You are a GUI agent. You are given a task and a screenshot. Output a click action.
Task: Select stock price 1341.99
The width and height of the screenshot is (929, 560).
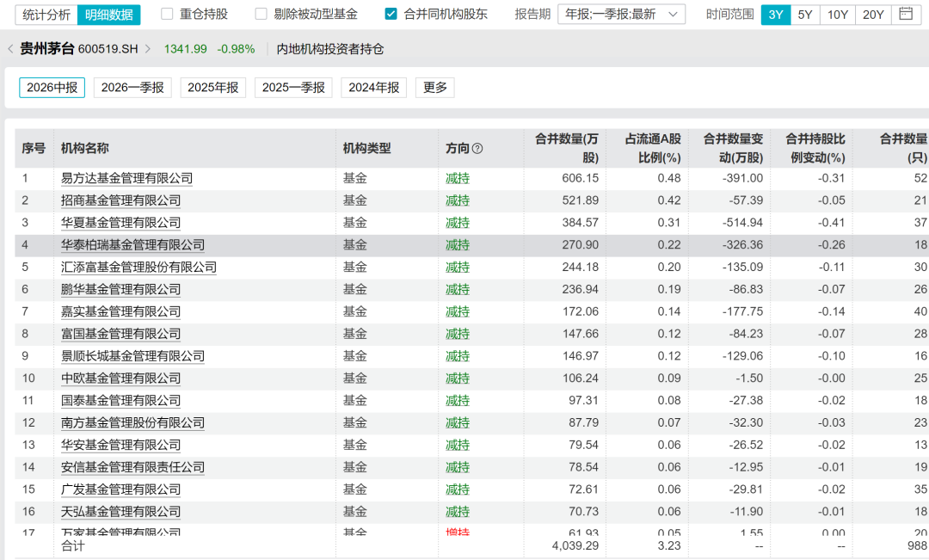tap(186, 49)
